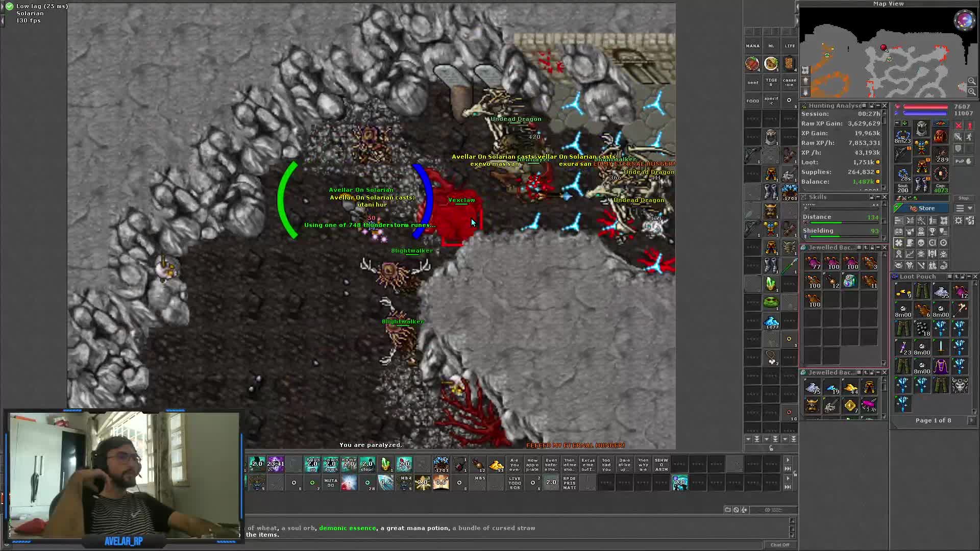Select the ML hotkey tab

(x=771, y=46)
